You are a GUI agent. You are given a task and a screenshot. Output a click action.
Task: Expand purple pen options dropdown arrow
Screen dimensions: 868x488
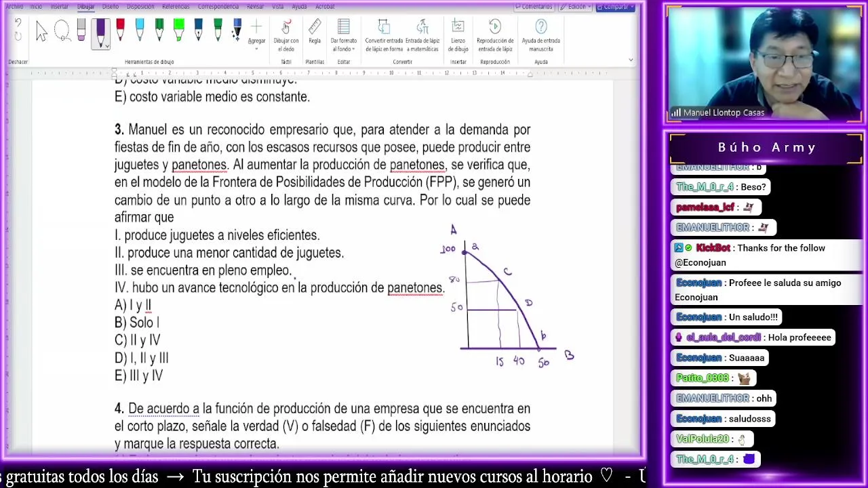pyautogui.click(x=106, y=45)
